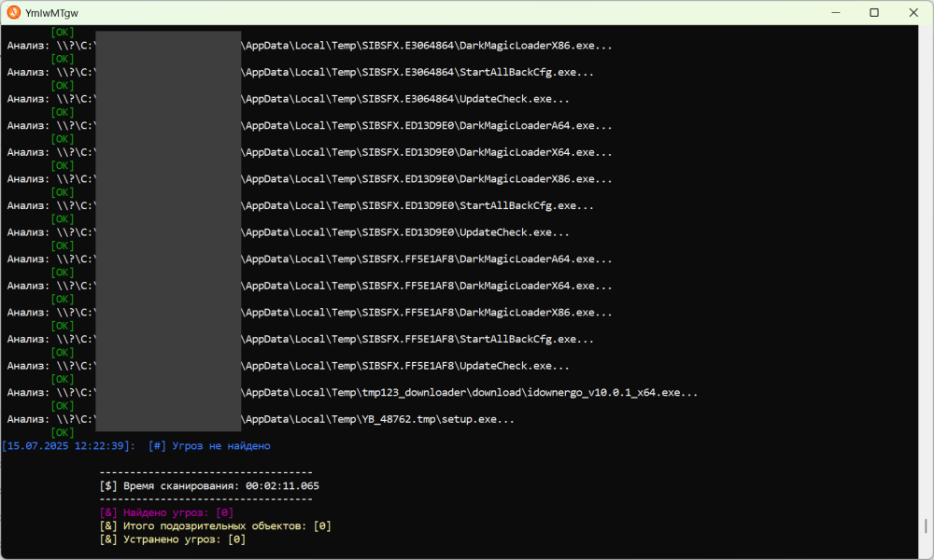Close the YmIwMTgw console window
Image resolution: width=934 pixels, height=560 pixels.
(913, 12)
